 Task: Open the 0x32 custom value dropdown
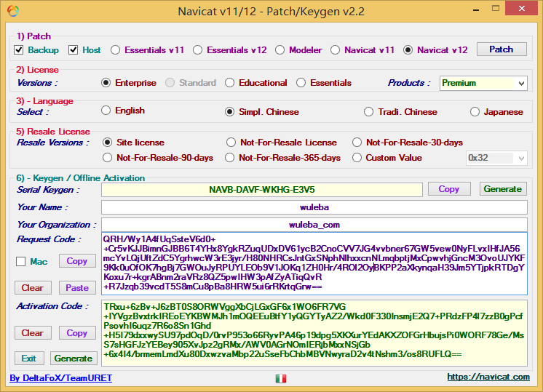496,158
